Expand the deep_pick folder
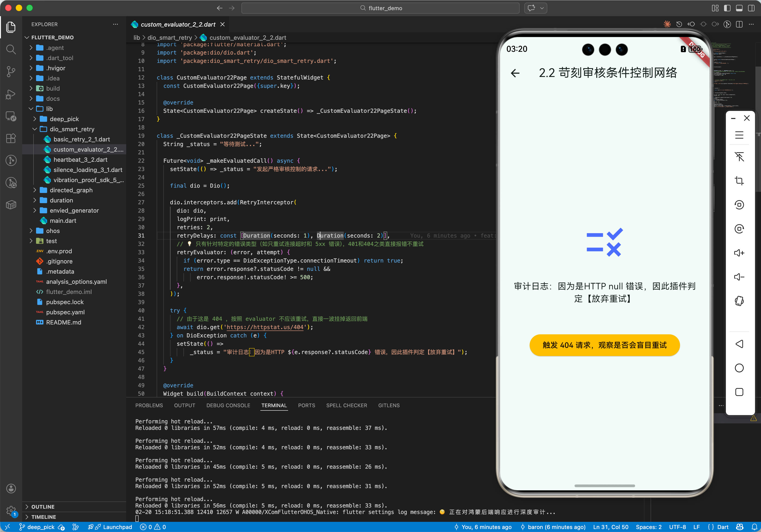 tap(64, 119)
